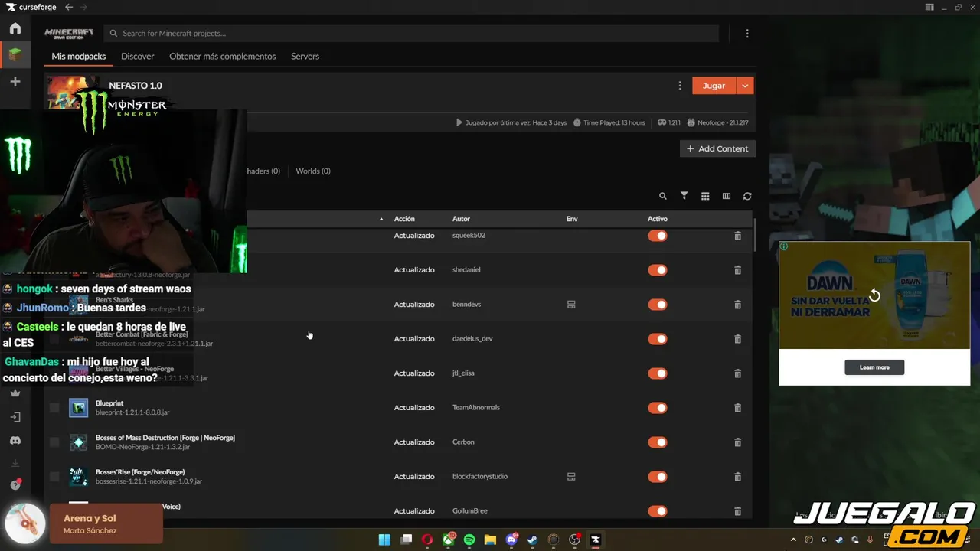
Task: Open the three-dot menu beside search bar
Action: tap(747, 34)
